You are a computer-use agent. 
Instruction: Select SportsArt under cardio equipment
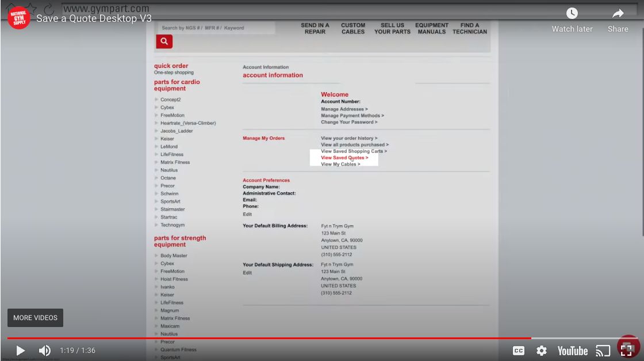170,202
